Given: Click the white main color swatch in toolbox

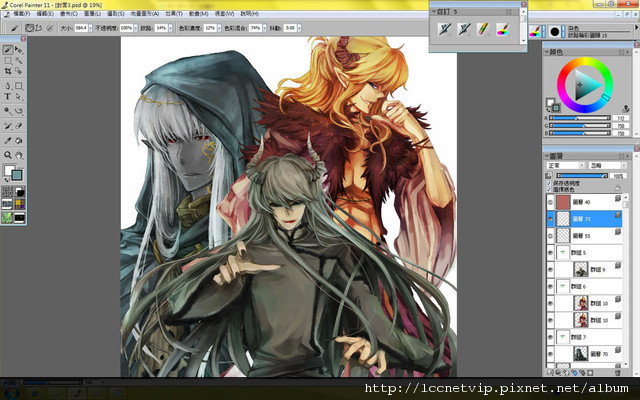Looking at the screenshot, I should 8,169.
